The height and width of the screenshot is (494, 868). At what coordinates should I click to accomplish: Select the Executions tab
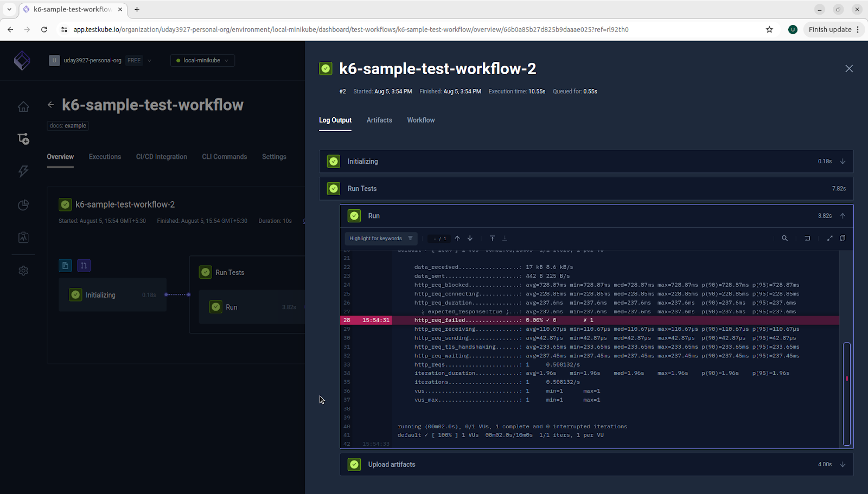[x=105, y=157]
